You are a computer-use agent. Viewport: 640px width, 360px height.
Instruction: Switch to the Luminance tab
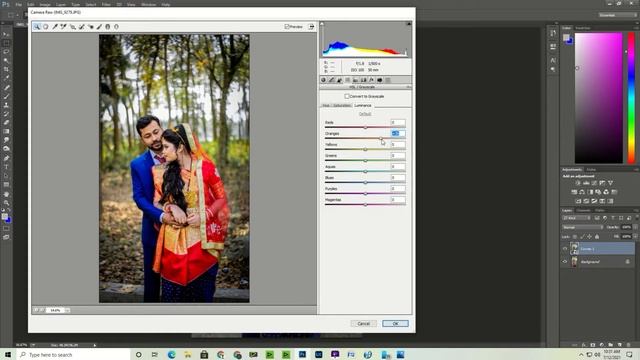pyautogui.click(x=362, y=105)
